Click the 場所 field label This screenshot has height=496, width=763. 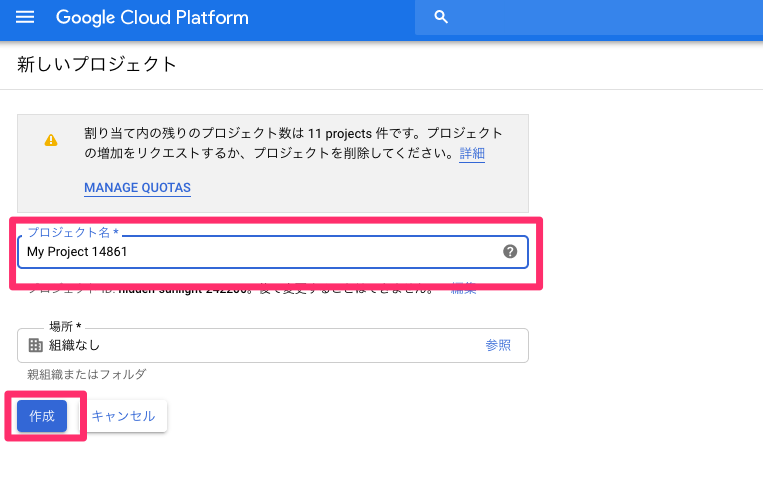[x=64, y=327]
